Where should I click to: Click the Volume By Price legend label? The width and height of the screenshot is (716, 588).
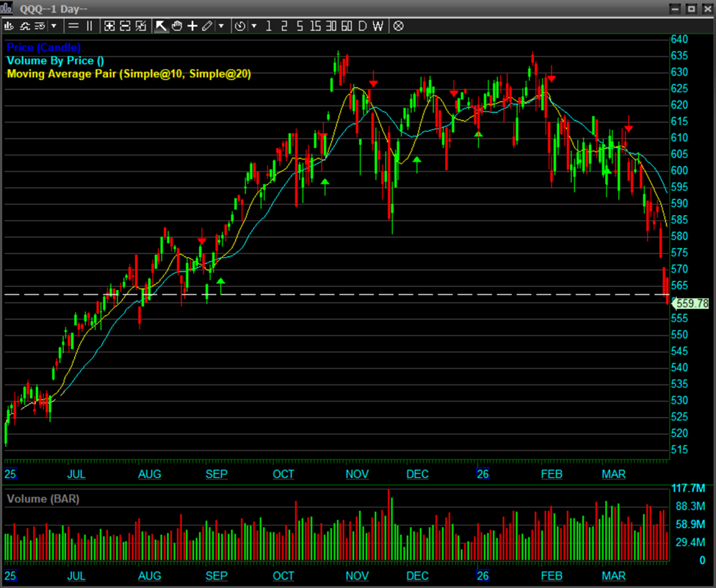click(x=55, y=61)
